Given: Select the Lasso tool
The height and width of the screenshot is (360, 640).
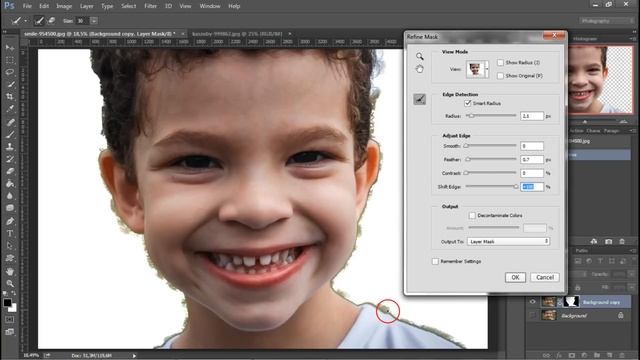Looking at the screenshot, I should pos(10,72).
